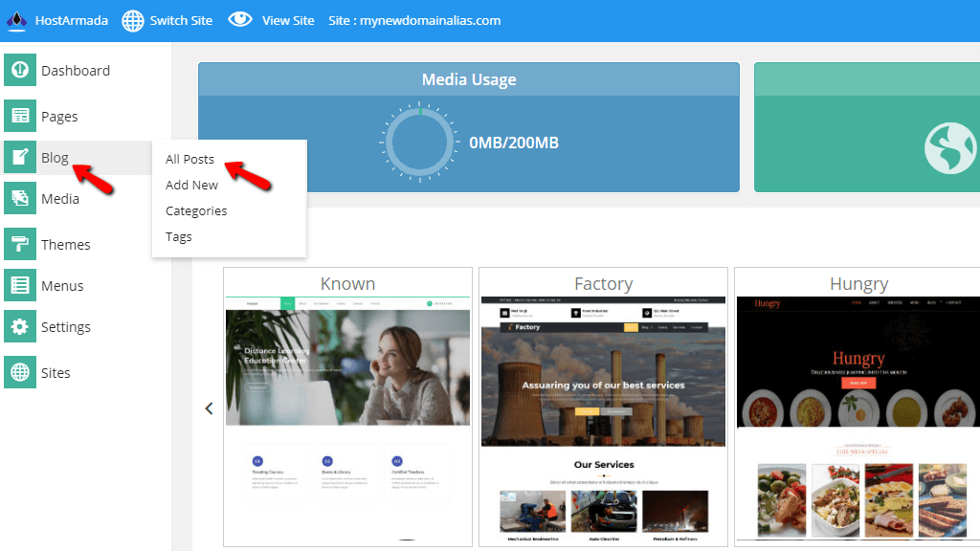Open the Sites menu label

pyautogui.click(x=56, y=373)
